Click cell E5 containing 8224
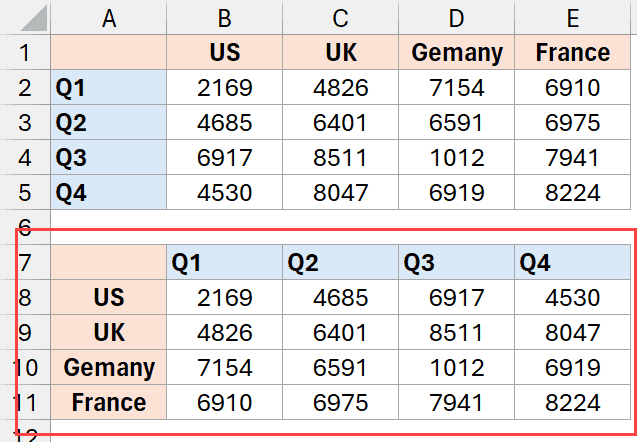637x442 pixels. [572, 193]
